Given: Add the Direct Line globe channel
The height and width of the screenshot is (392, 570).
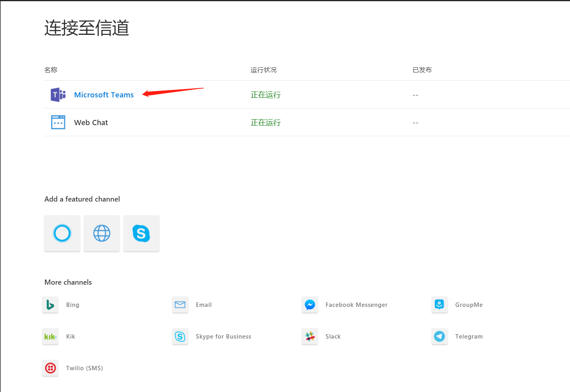Looking at the screenshot, I should (101, 233).
